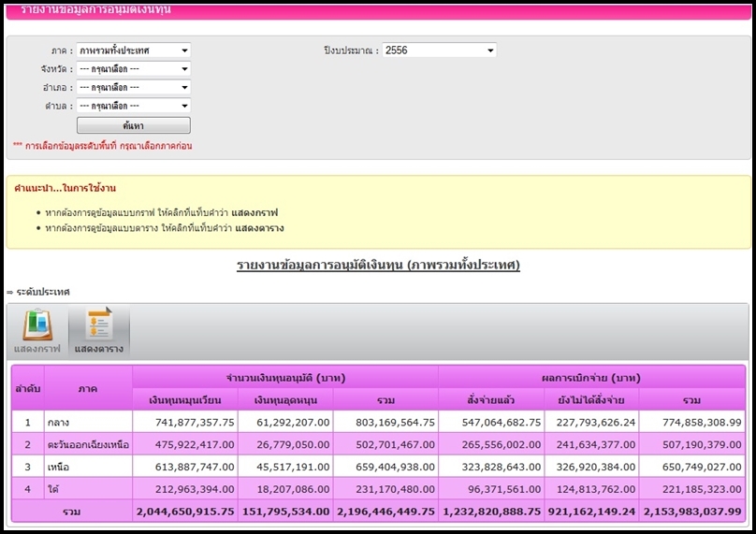Click the ใต้ region cell
The height and width of the screenshot is (534, 756).
(88, 488)
